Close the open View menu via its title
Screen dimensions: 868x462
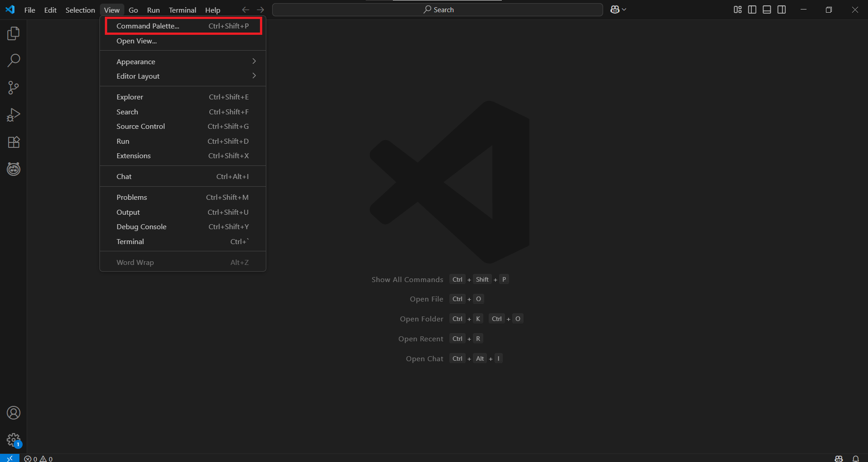point(112,9)
